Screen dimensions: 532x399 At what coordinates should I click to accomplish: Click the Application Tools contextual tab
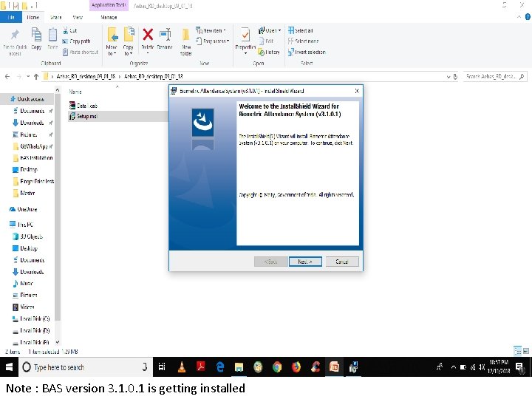click(109, 5)
